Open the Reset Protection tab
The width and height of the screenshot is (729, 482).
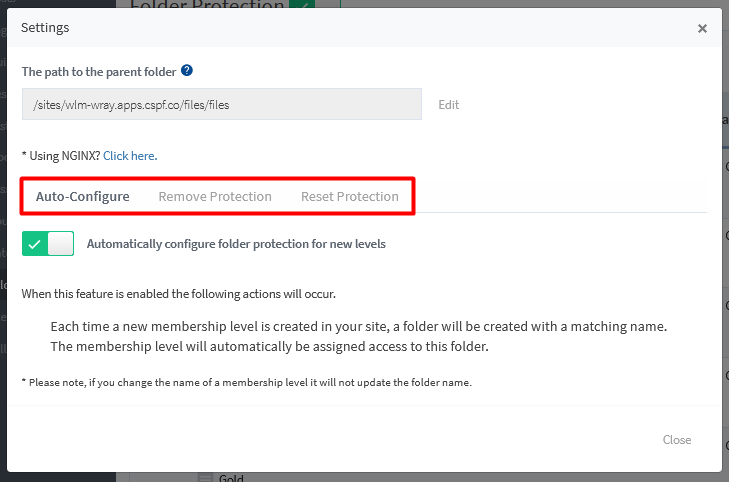point(350,197)
